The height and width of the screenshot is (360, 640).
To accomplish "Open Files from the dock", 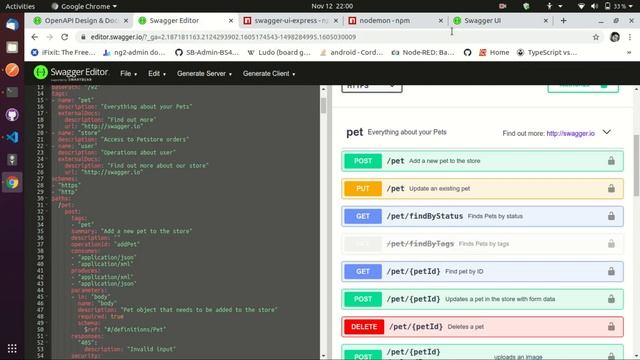I will [12, 47].
